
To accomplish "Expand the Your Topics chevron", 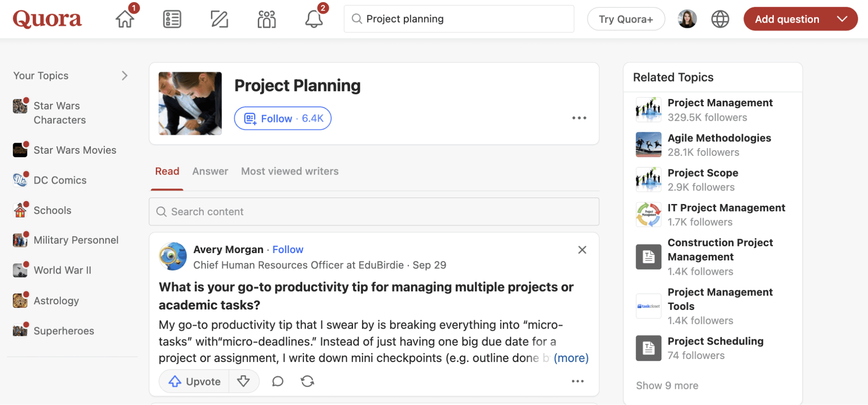I will (125, 76).
